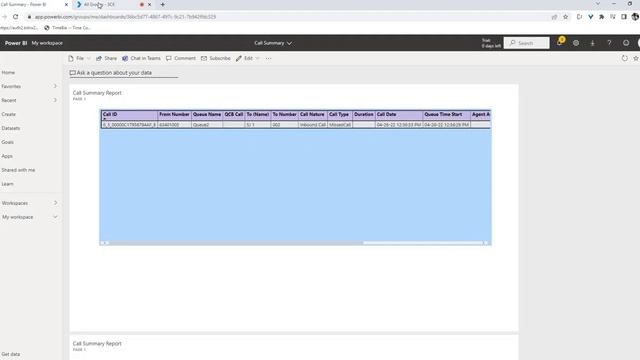Click the feedback smiley icon

click(626, 43)
